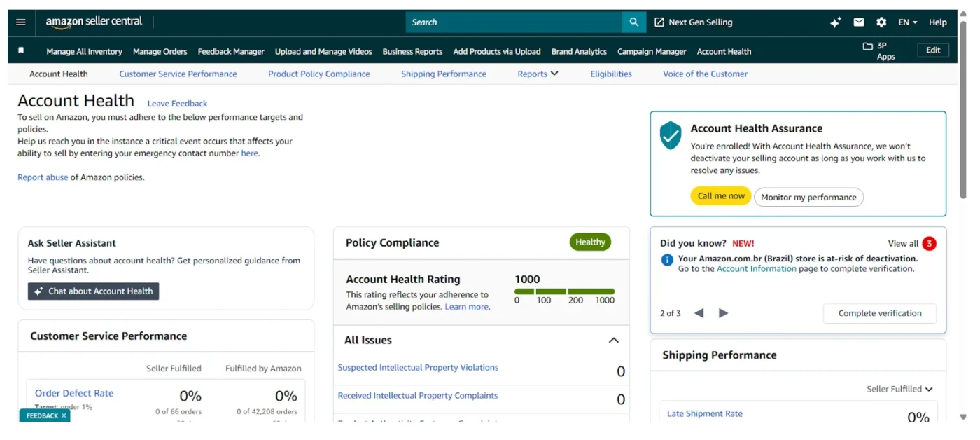
Task: Open the EN language dropdown
Action: point(906,22)
